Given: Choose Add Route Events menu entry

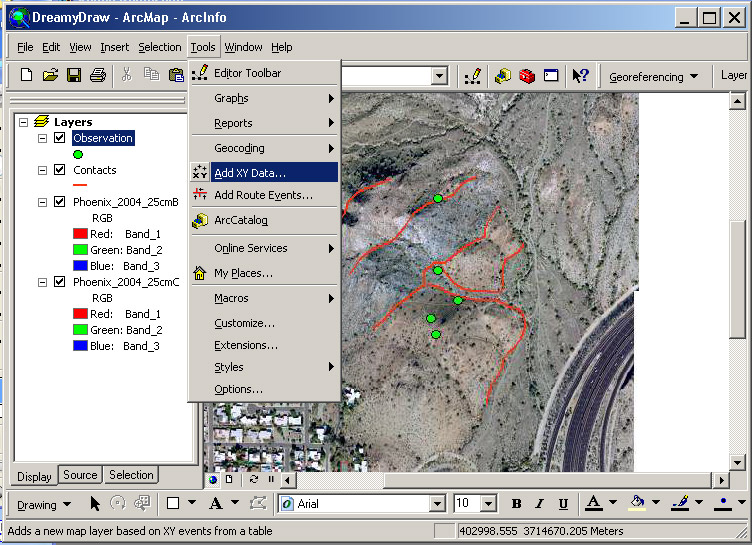Looking at the screenshot, I should 264,195.
